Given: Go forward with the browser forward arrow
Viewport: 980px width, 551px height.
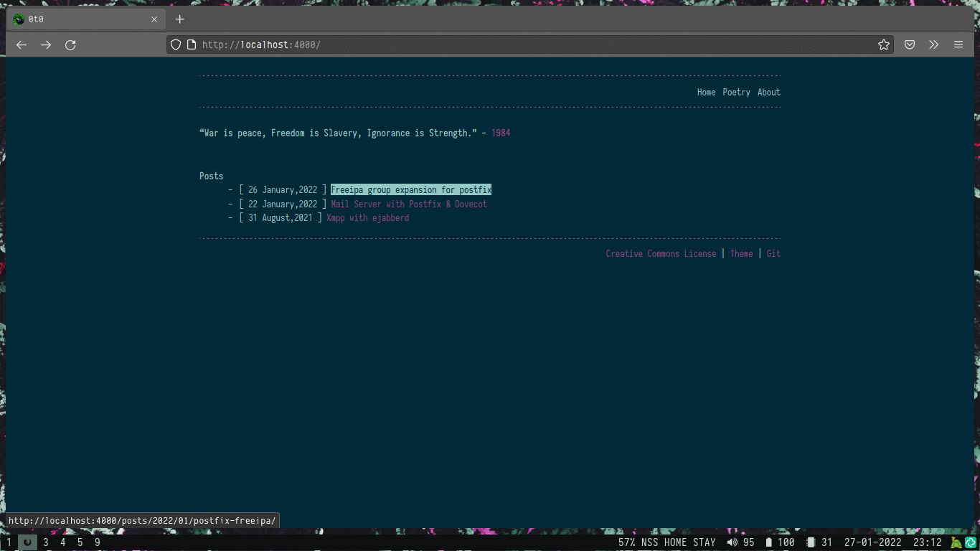Looking at the screenshot, I should 46,44.
